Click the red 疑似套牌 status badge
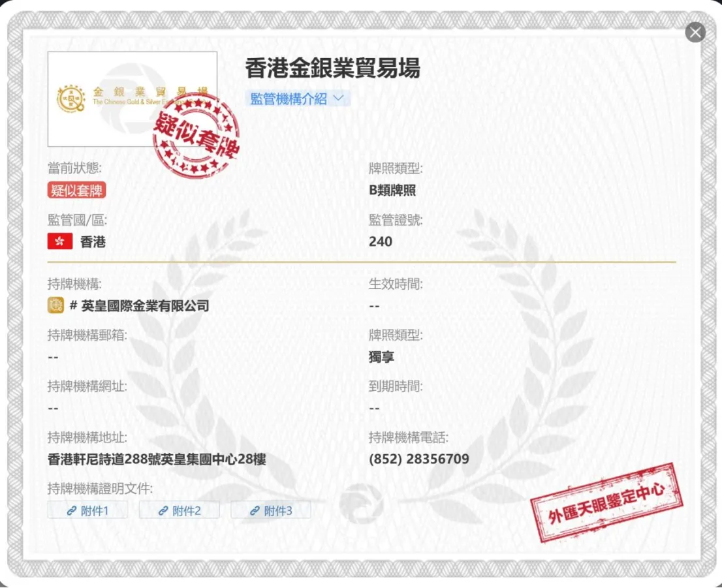Screen dimensions: 722x588 [x=76, y=190]
